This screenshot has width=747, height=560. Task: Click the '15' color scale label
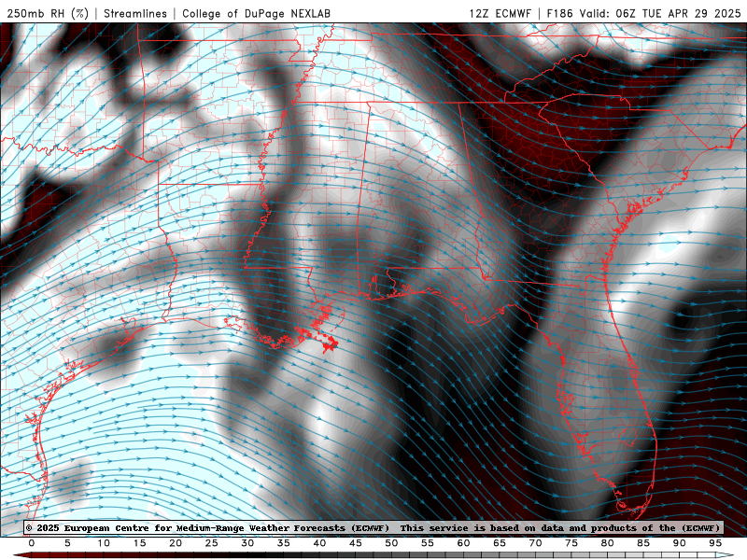[139, 543]
